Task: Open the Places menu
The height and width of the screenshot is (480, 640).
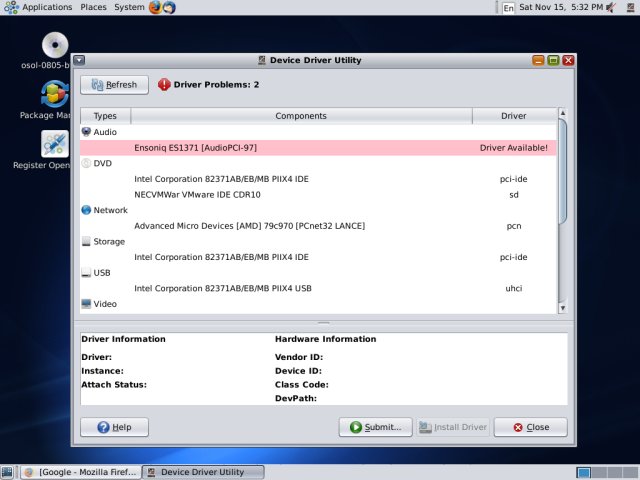Action: tap(93, 8)
